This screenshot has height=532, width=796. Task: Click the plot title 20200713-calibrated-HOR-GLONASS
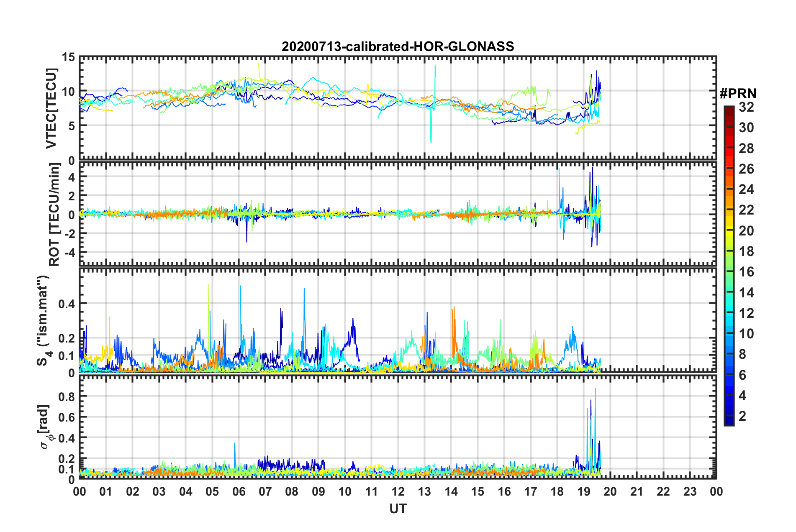click(398, 46)
